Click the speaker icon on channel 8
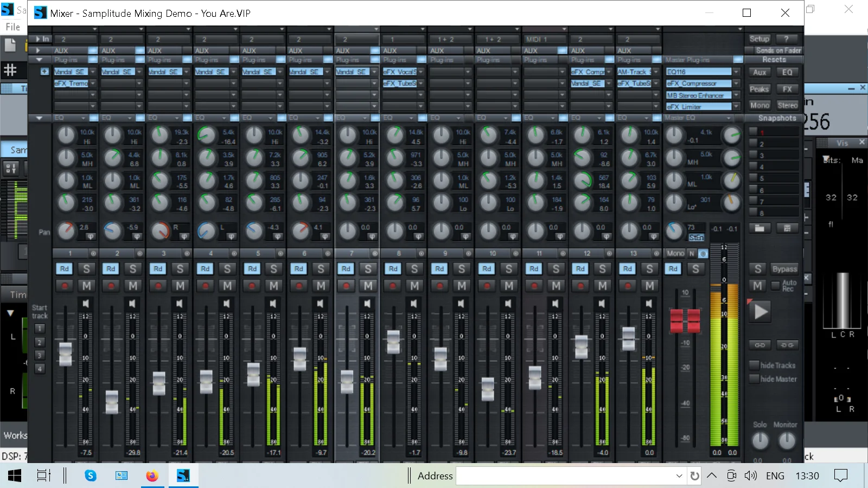 [x=414, y=304]
